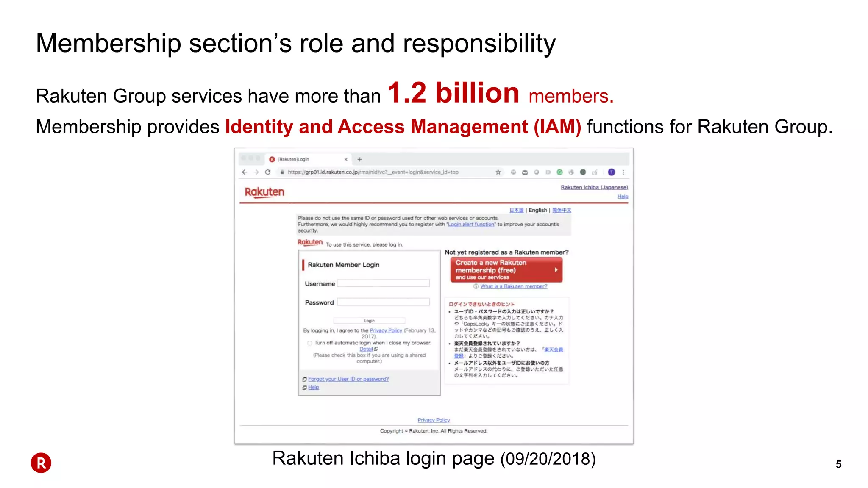Click the green circular extension icon
Viewport: 868px width, 488px height.
pos(559,172)
